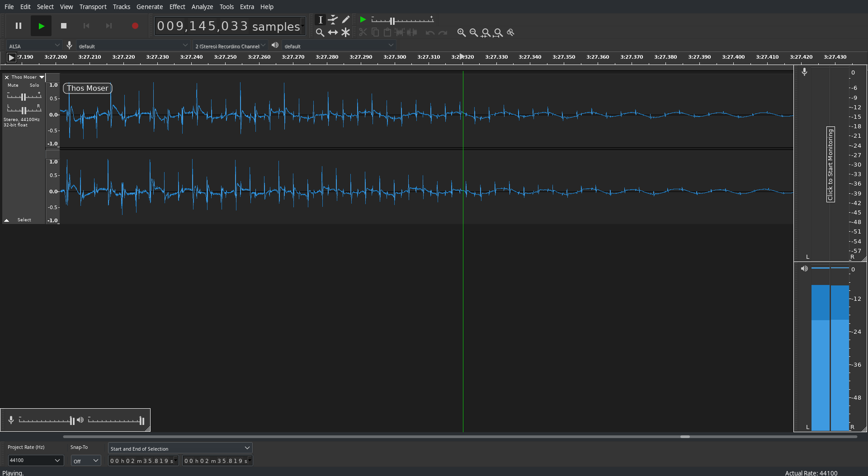
Task: Trim audio outside selection
Action: (x=399, y=33)
